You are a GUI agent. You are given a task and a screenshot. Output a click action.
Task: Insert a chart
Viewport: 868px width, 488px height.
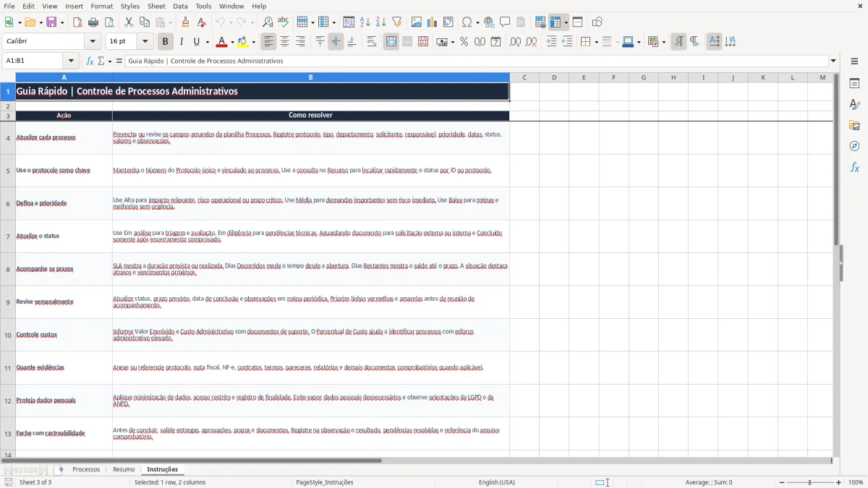(433, 22)
